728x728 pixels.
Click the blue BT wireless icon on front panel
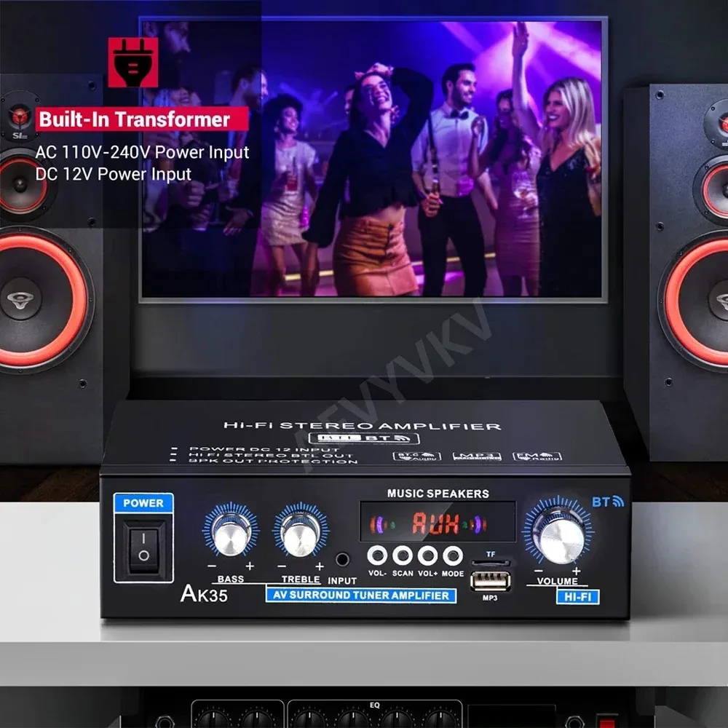pyautogui.click(x=608, y=502)
